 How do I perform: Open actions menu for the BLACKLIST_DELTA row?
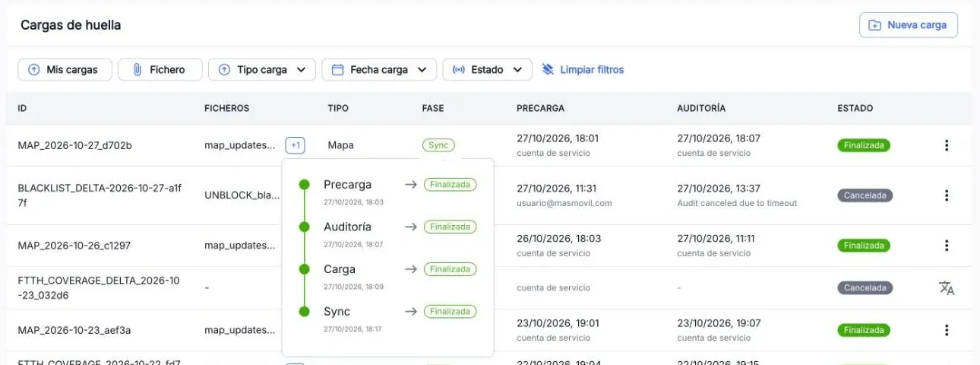[947, 195]
